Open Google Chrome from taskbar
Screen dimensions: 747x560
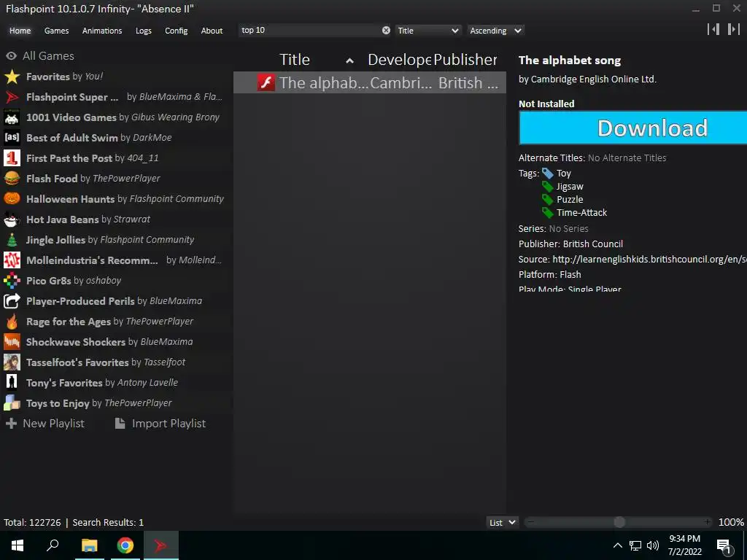coord(125,545)
